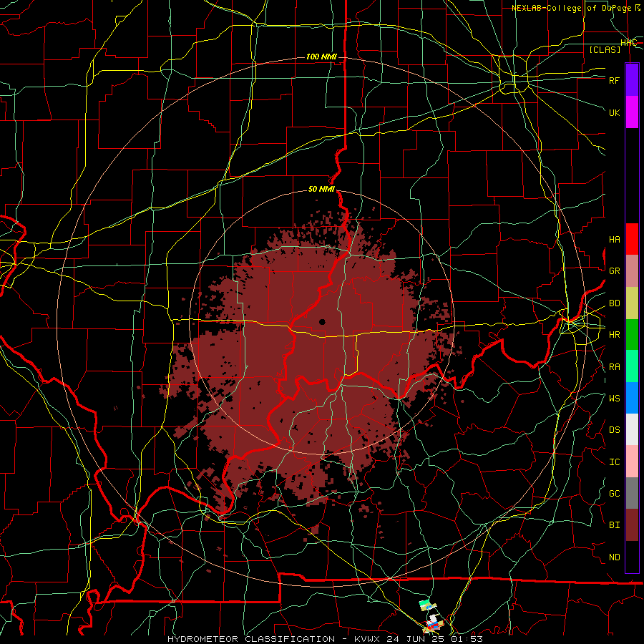Select the light pink IC legend swatch
The image size is (644, 644).
click(x=632, y=462)
